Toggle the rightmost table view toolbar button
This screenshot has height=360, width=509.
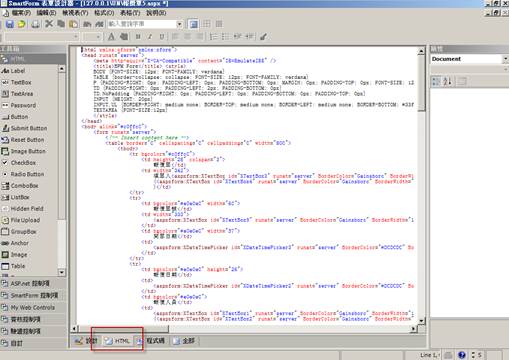219,24
